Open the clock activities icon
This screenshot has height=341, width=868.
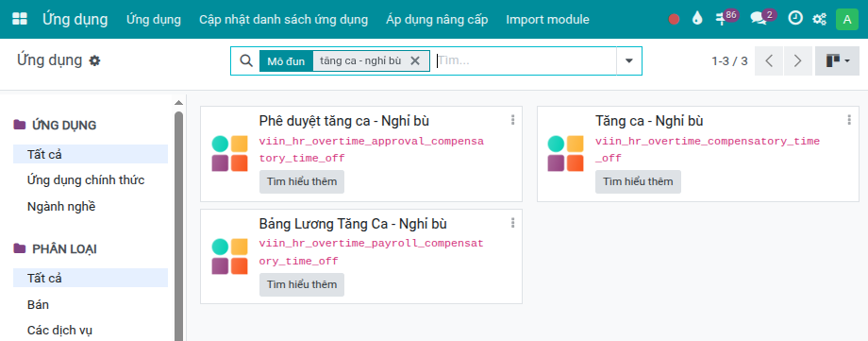(795, 18)
